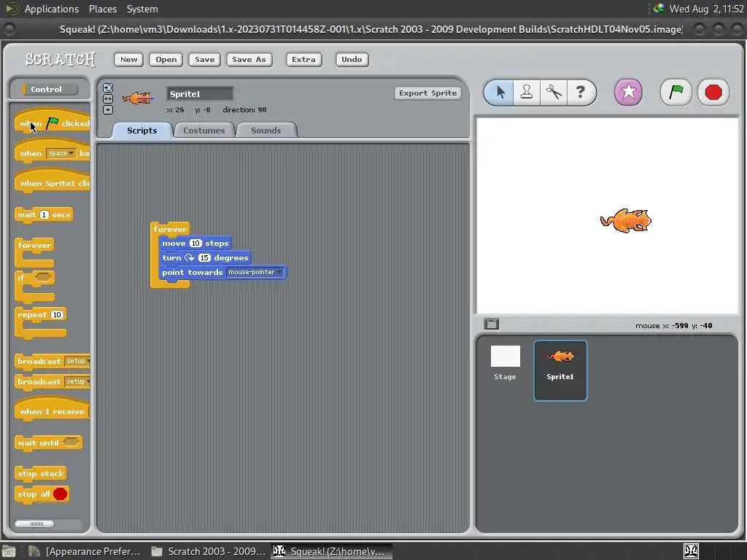This screenshot has height=560, width=747.
Task: Click the 'stop all' palette block
Action: click(x=42, y=494)
